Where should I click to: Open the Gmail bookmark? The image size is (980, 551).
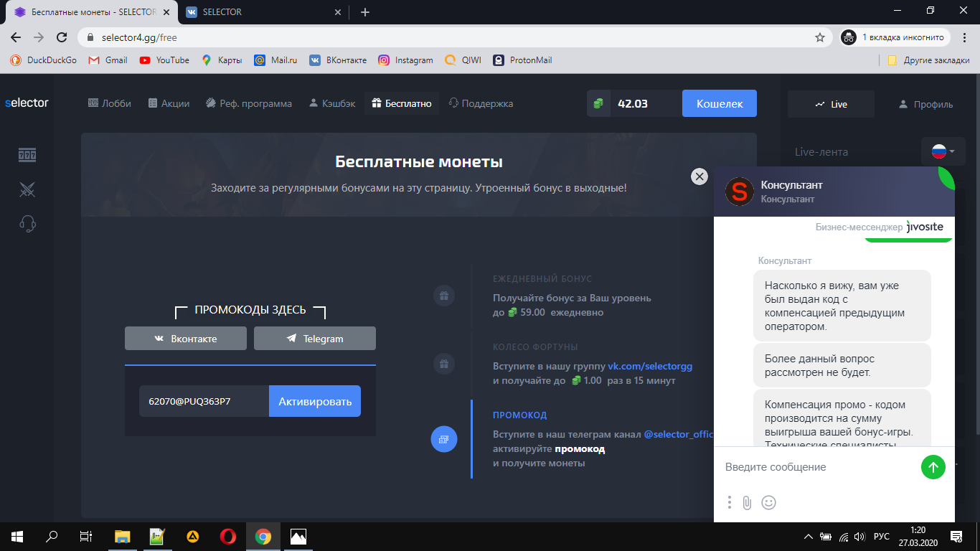click(x=108, y=60)
